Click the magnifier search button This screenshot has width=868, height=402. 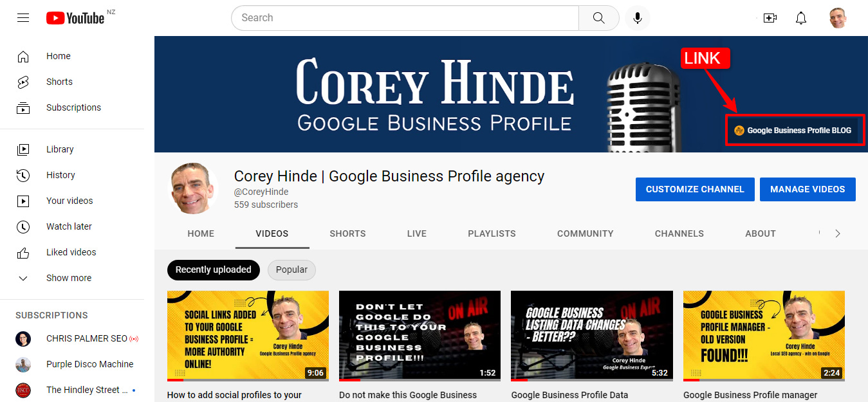pos(598,18)
